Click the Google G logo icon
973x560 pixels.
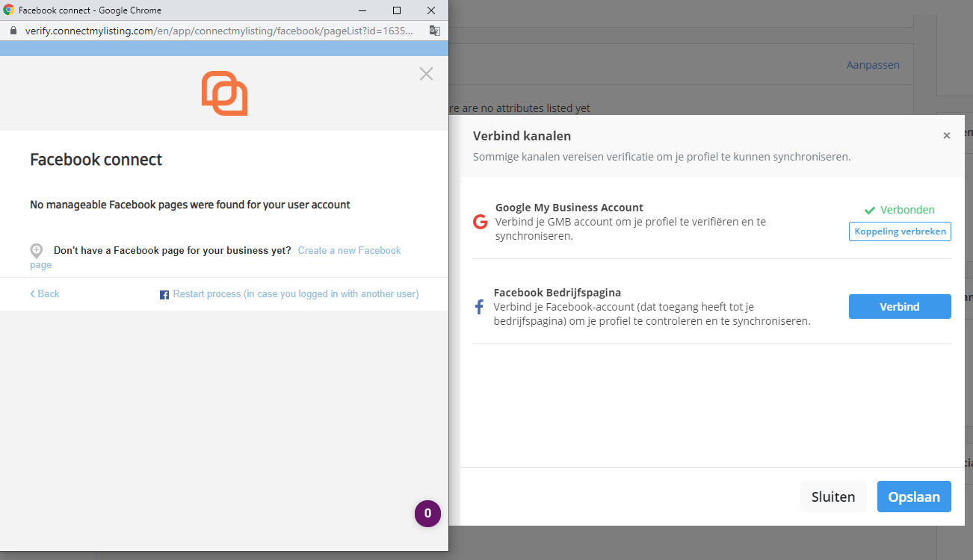click(x=480, y=222)
